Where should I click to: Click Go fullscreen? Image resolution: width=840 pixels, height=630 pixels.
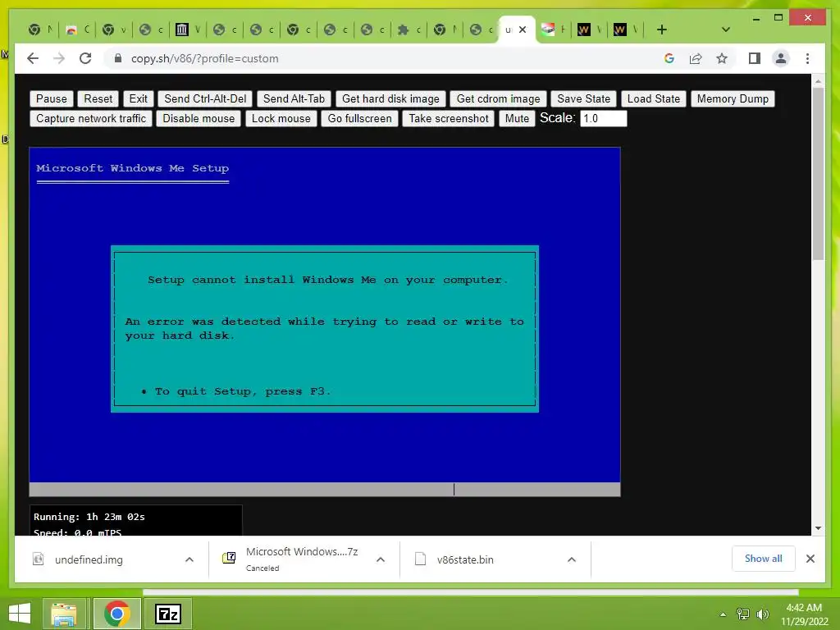tap(359, 118)
